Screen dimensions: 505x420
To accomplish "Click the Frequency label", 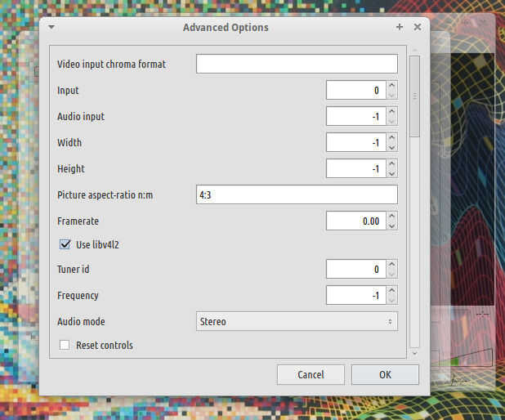I will point(78,295).
